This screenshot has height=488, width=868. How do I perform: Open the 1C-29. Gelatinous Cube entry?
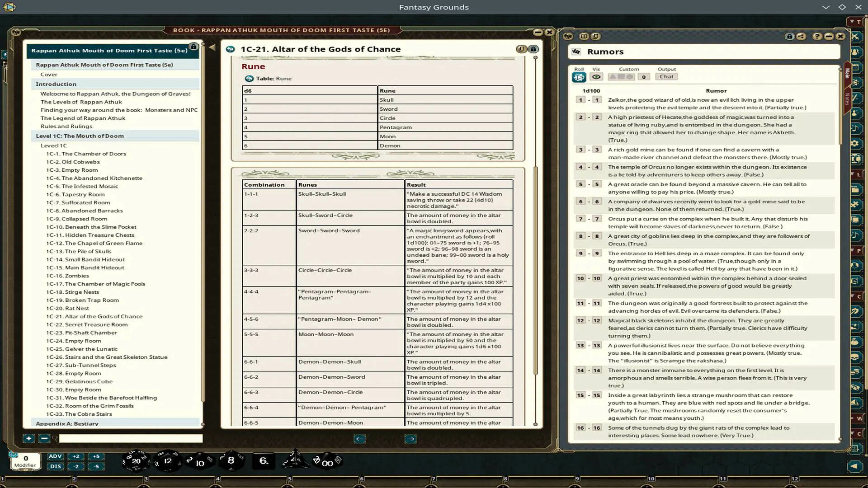tap(81, 381)
